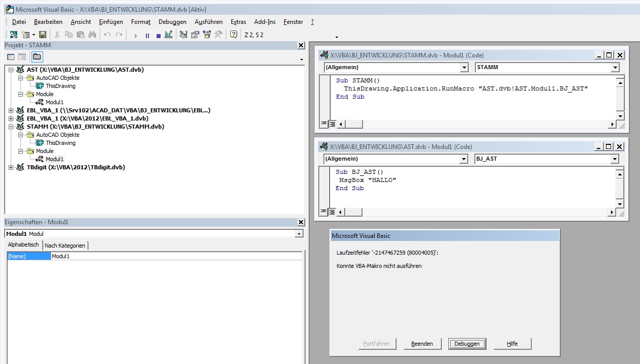Viewport: 640px width, 364px height.
Task: Run the macro with the play icon
Action: (136, 35)
